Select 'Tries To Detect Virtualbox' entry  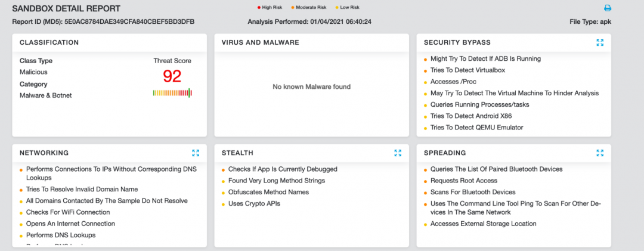point(467,70)
